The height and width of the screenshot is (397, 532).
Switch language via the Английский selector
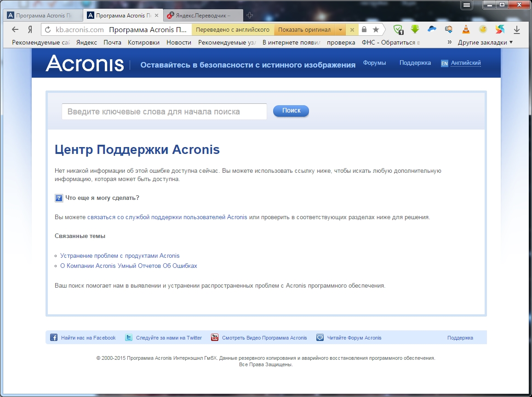point(465,63)
